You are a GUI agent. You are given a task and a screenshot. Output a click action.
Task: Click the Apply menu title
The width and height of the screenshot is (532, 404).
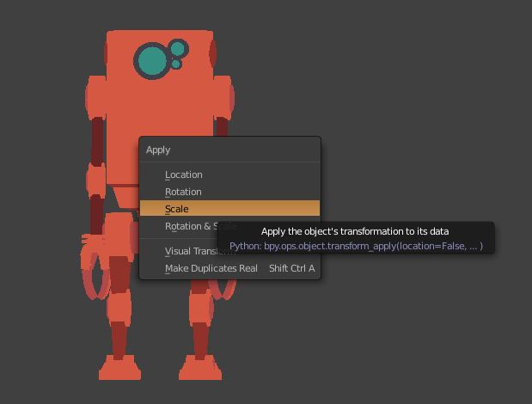(x=158, y=150)
